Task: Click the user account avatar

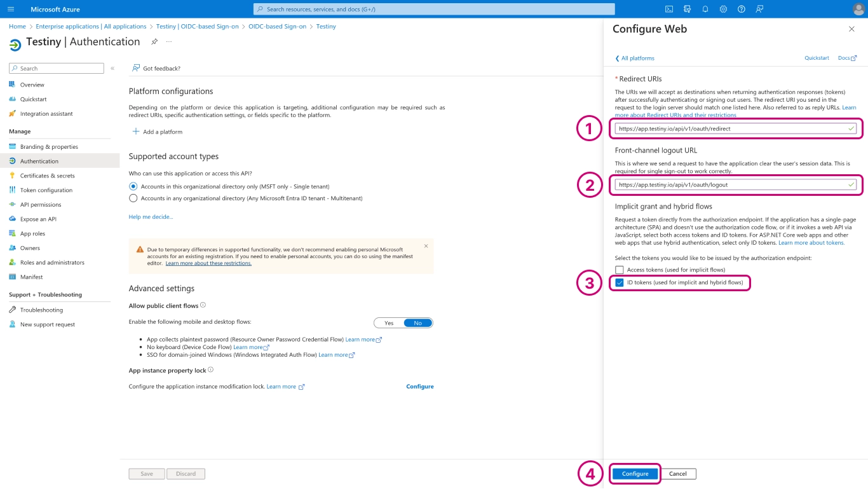Action: coord(858,9)
